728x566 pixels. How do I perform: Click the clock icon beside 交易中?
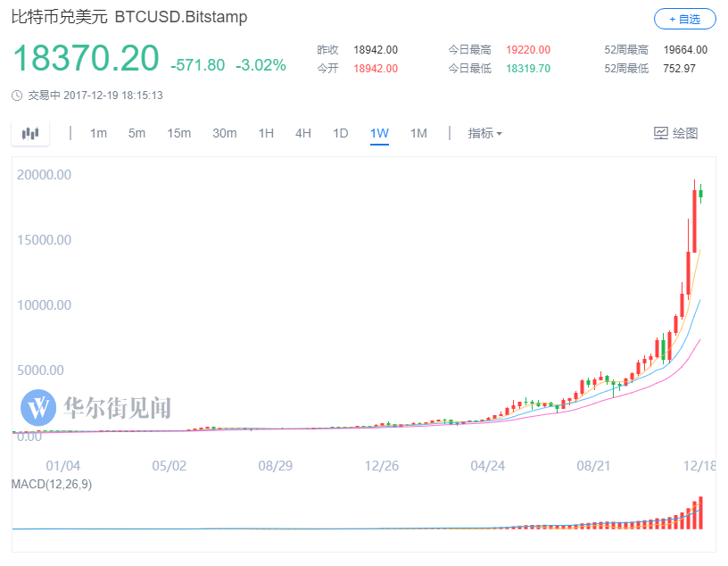[x=18, y=96]
